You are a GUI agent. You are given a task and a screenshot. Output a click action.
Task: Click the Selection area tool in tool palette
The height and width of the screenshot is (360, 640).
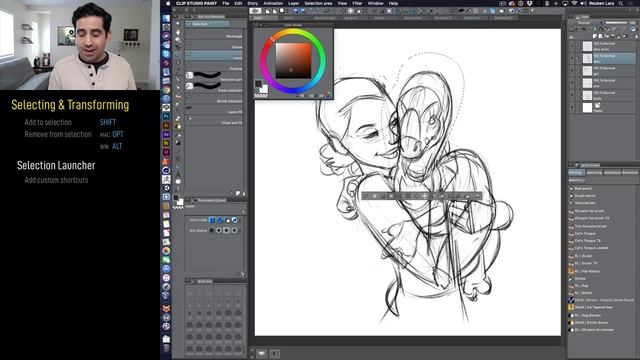point(178,55)
